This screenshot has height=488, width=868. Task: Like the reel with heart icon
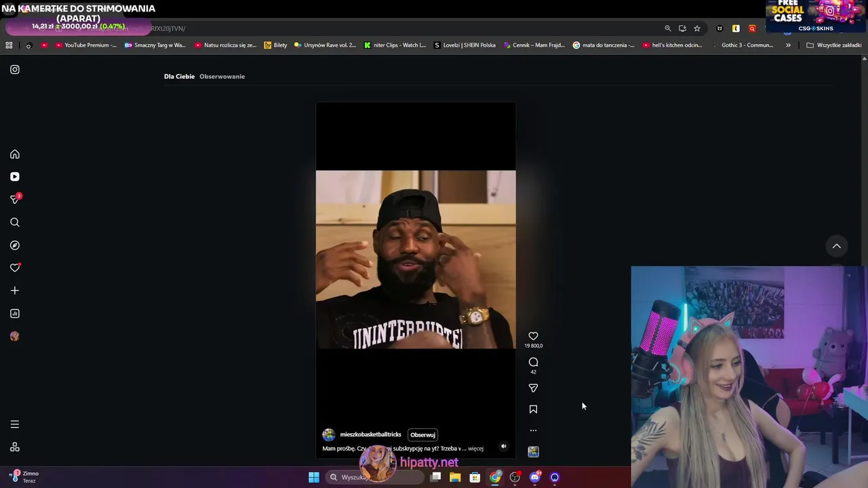[533, 336]
